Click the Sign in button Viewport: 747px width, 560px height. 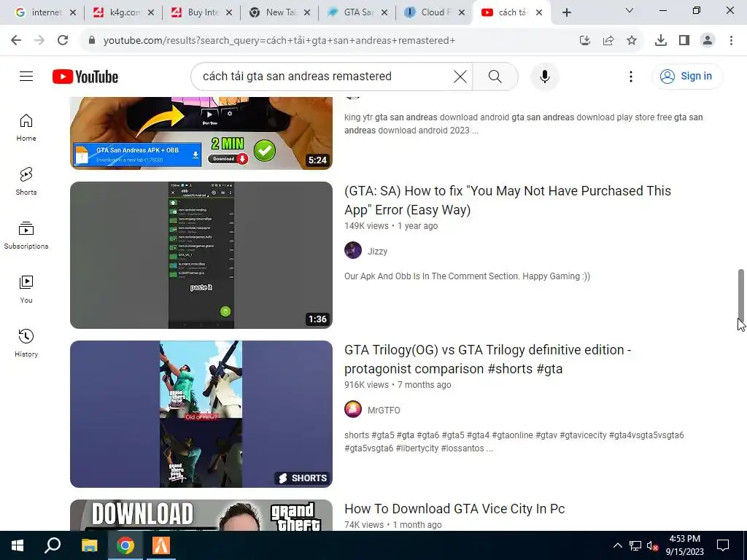[x=687, y=76]
